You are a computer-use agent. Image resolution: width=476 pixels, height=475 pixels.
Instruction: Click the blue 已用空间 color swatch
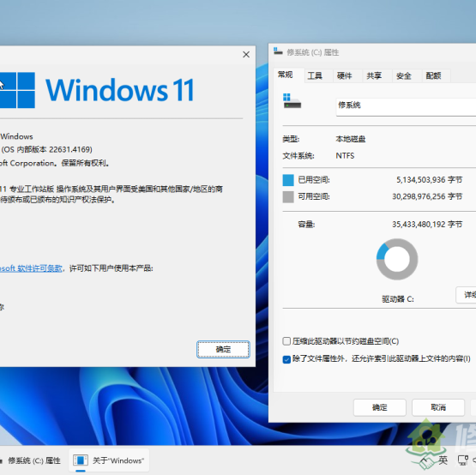click(x=288, y=180)
